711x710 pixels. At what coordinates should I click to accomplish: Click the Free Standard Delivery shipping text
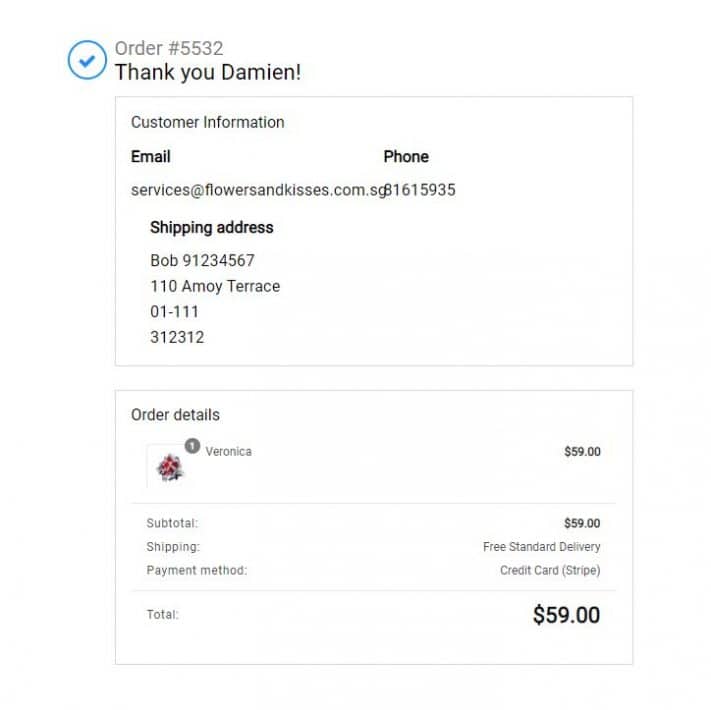(541, 547)
